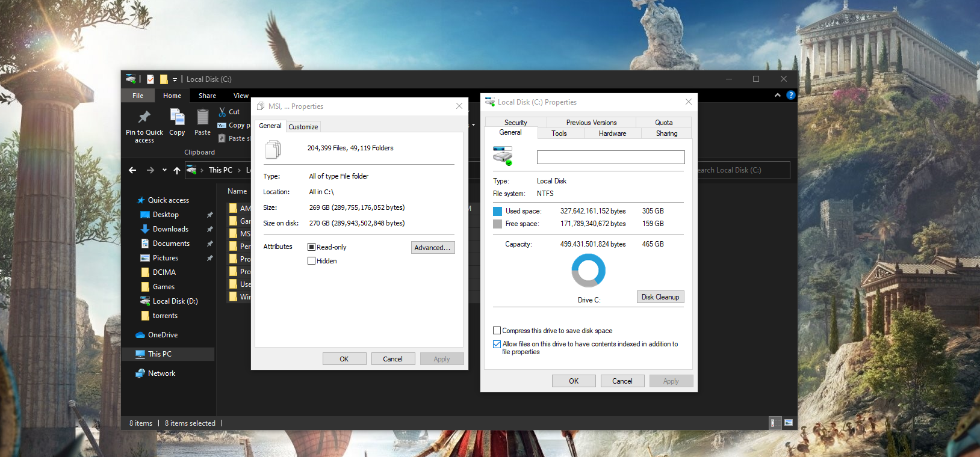Toggle the Read-only attribute checkbox
Image resolution: width=980 pixels, height=457 pixels.
point(311,247)
